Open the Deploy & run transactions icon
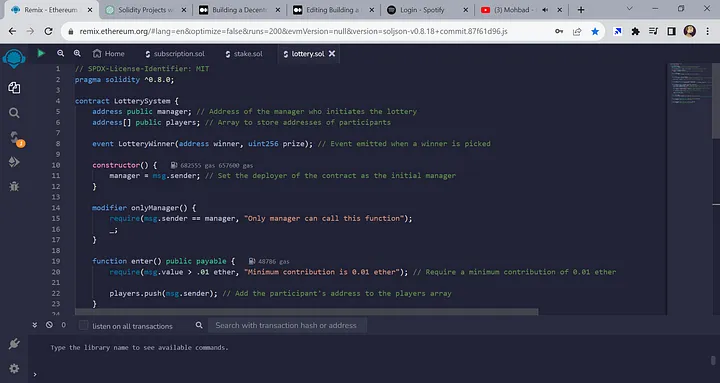Screen dimensions: 720x383 pos(14,162)
